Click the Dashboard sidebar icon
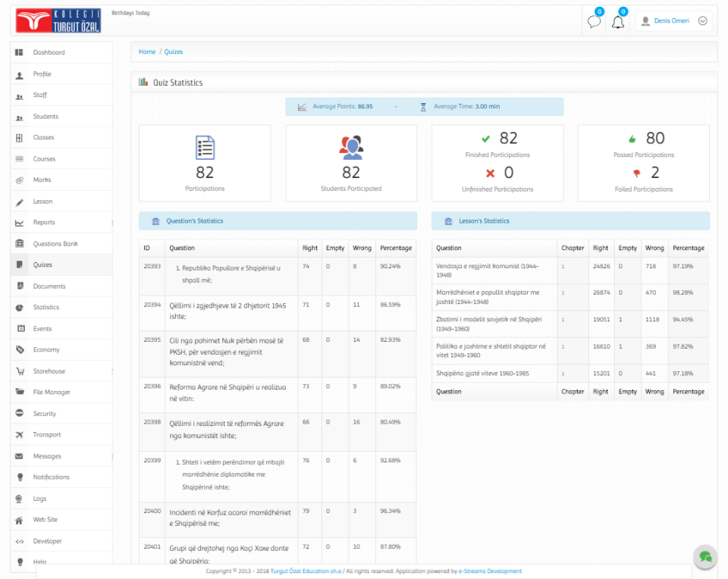 (x=20, y=52)
